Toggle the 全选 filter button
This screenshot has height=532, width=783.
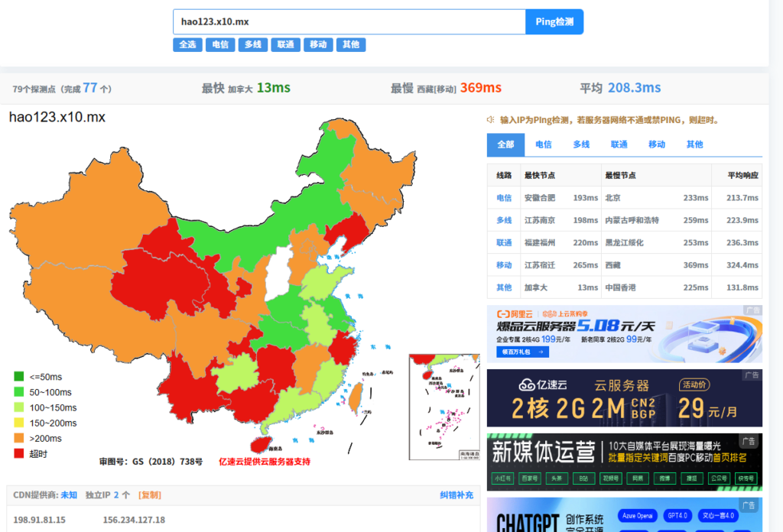187,45
